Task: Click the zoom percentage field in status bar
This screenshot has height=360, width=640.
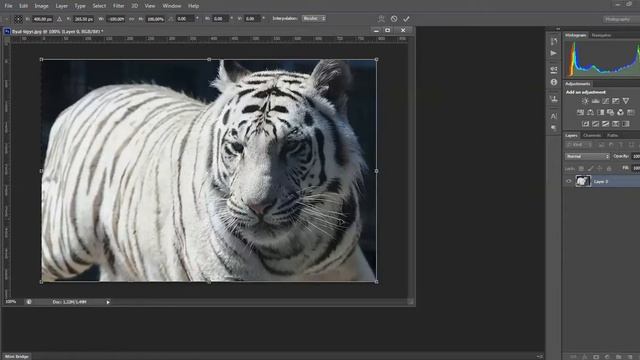Action: point(11,302)
